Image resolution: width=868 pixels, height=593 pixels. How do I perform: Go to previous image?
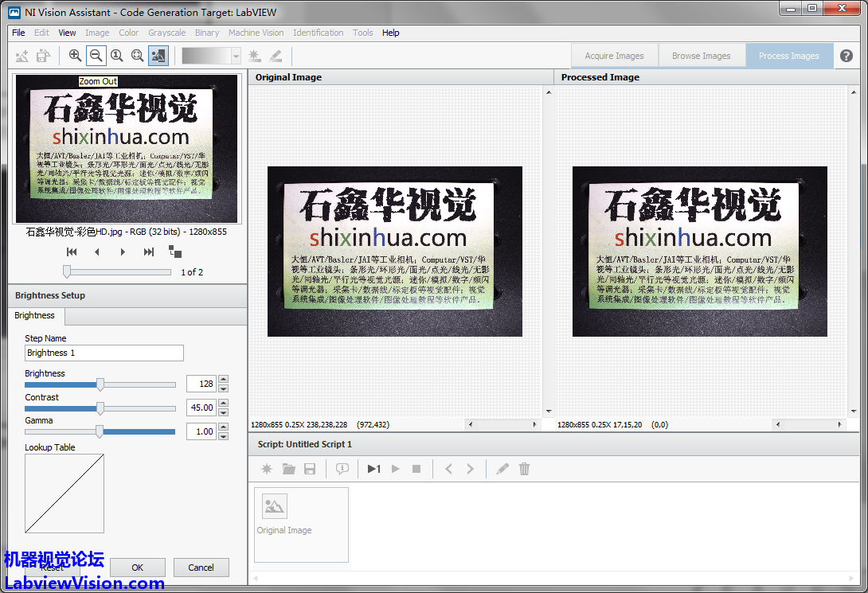97,252
